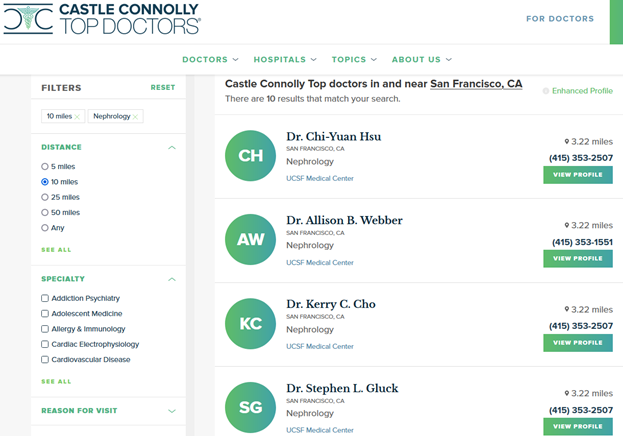Check the Addiction Psychiatry specialty
The image size is (623, 437).
point(45,298)
